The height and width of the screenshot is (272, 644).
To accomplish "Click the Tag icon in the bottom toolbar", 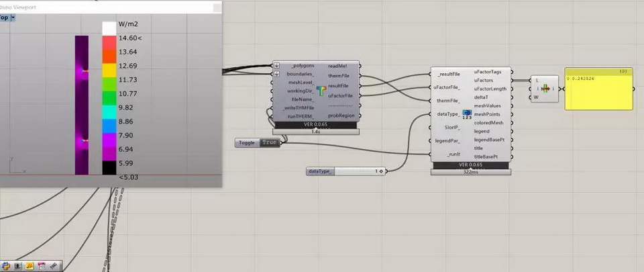I will tap(53, 266).
